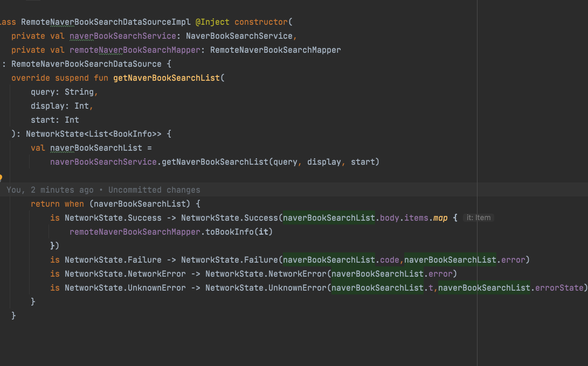Screen dimensions: 588x366
Task: Click the RemoteNaverBookSearchMapper type name
Action: (275, 50)
